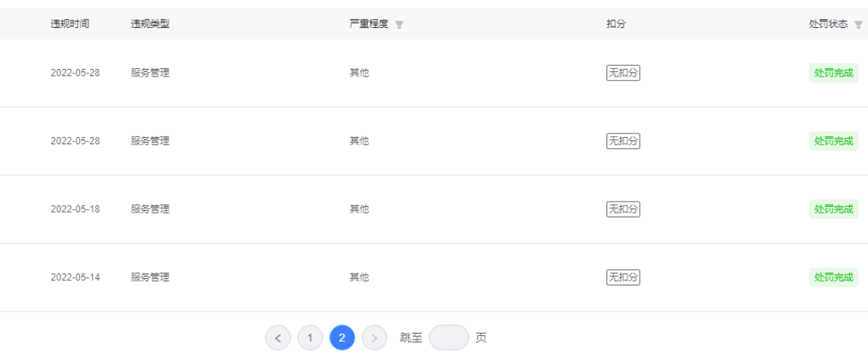Select the 2022-05-14 date cell
The width and height of the screenshot is (868, 360).
click(75, 277)
